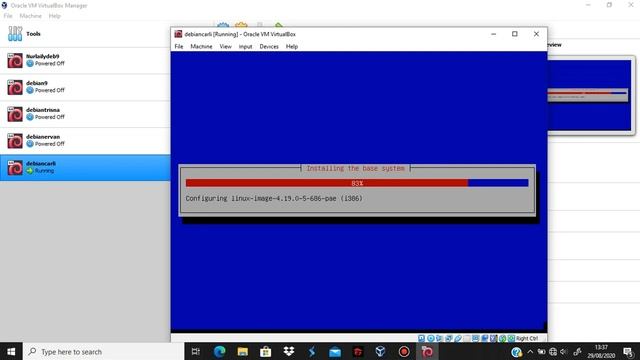The image size is (640, 360).
Task: Open the File menu in VirtualBox Manager
Action: point(8,16)
